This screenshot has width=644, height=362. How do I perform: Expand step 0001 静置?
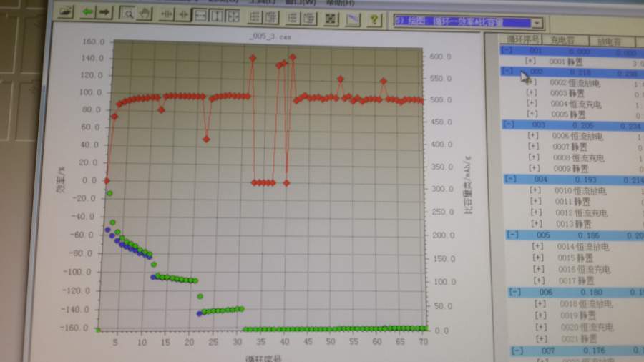530,61
